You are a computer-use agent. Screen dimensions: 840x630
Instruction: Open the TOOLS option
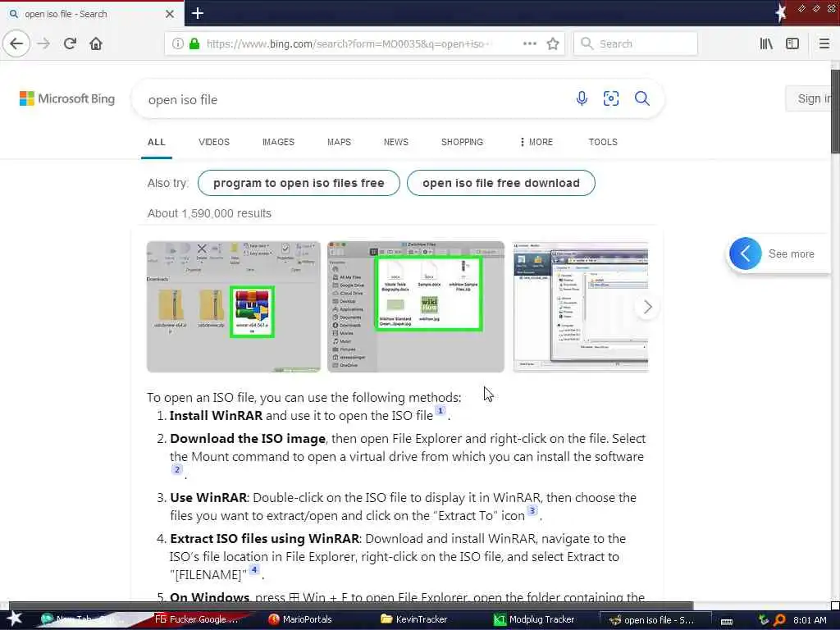point(603,142)
